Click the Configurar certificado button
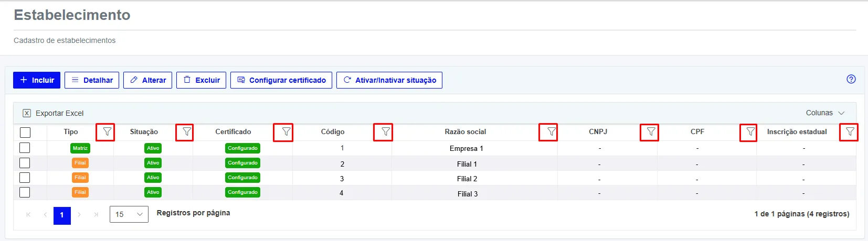868x241 pixels. pyautogui.click(x=281, y=80)
